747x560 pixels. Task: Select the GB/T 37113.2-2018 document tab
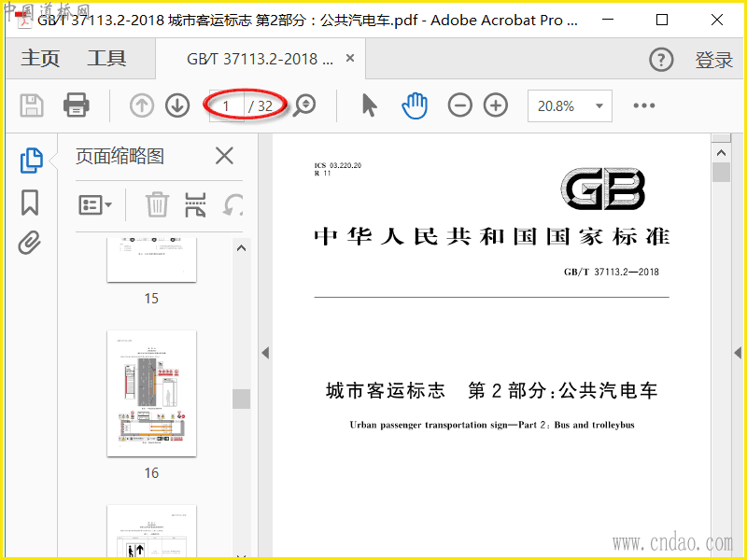[260, 59]
